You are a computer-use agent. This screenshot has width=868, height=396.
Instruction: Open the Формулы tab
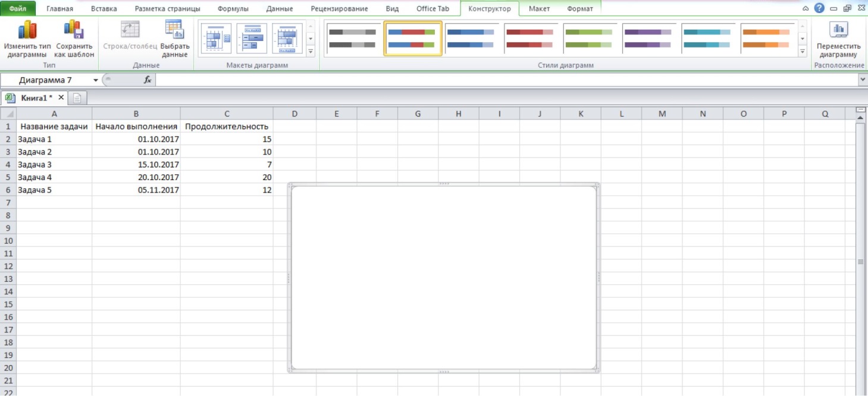233,9
